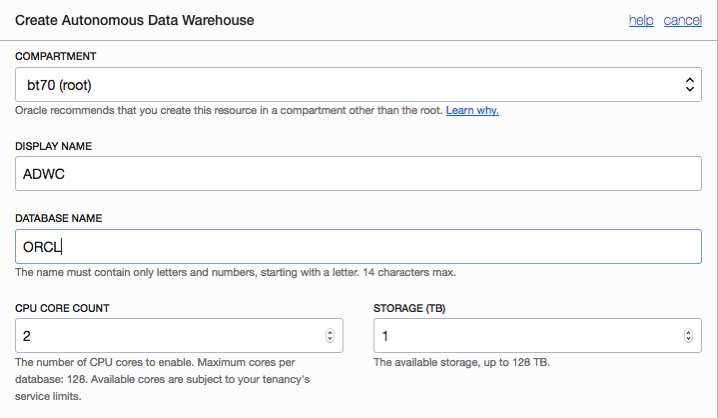This screenshot has width=718, height=418.
Task: Open the Compartment dropdown showing bt70 (root)
Action: tap(358, 85)
